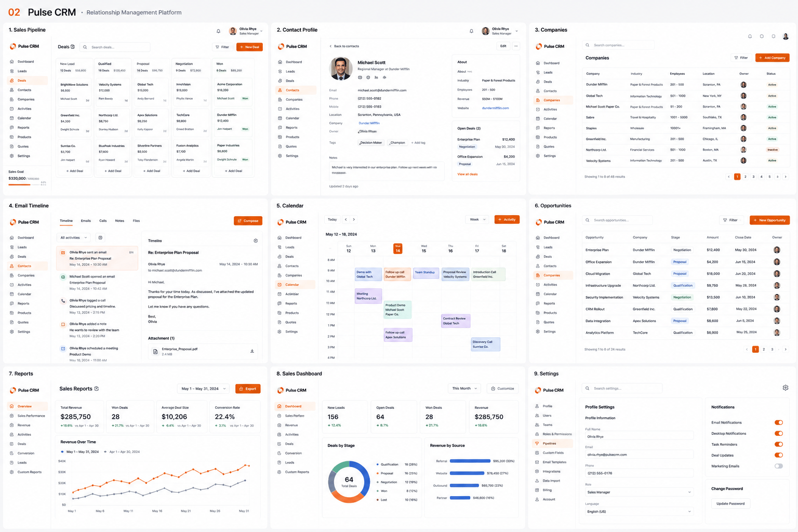Click gear icon at top right of Settings panel
Image resolution: width=798 pixels, height=532 pixels.
click(x=786, y=388)
